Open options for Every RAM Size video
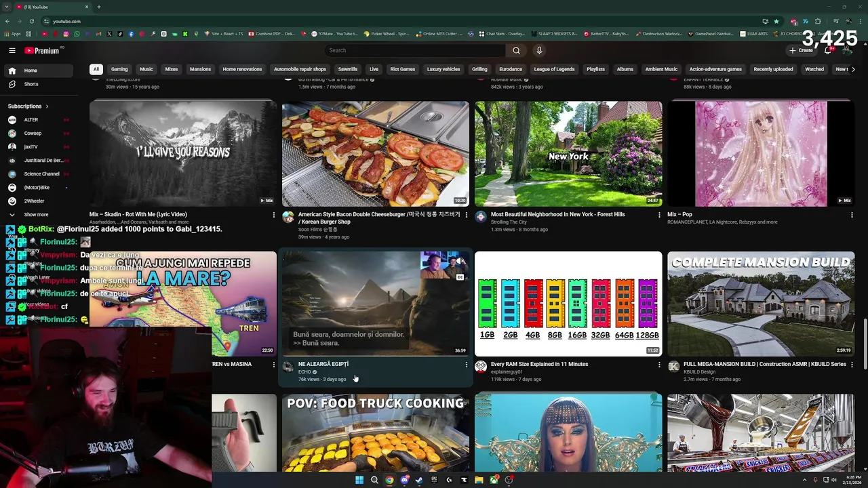868x488 pixels. pyautogui.click(x=659, y=365)
